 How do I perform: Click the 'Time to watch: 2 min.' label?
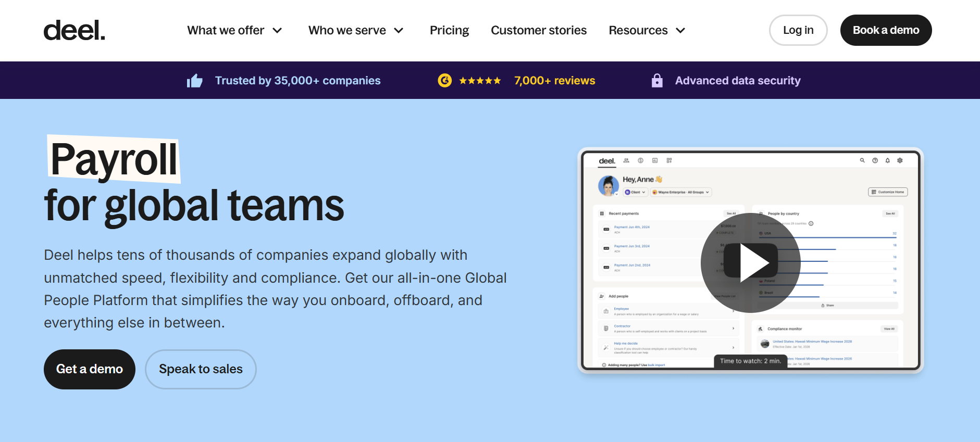[x=750, y=361]
